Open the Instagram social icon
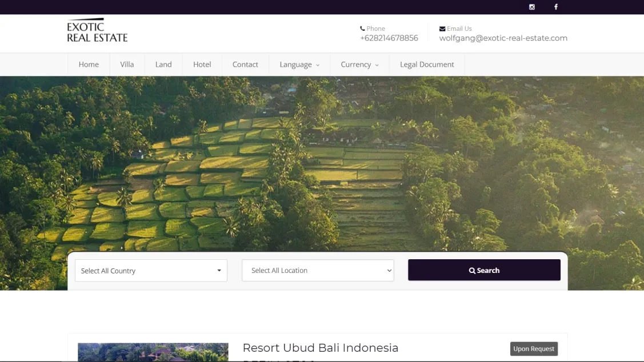This screenshot has height=362, width=644. 531,7
